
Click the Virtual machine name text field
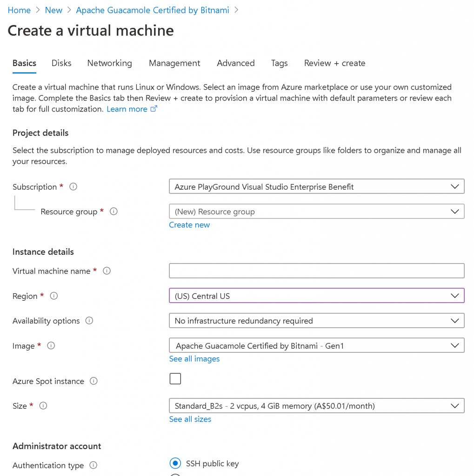(316, 271)
